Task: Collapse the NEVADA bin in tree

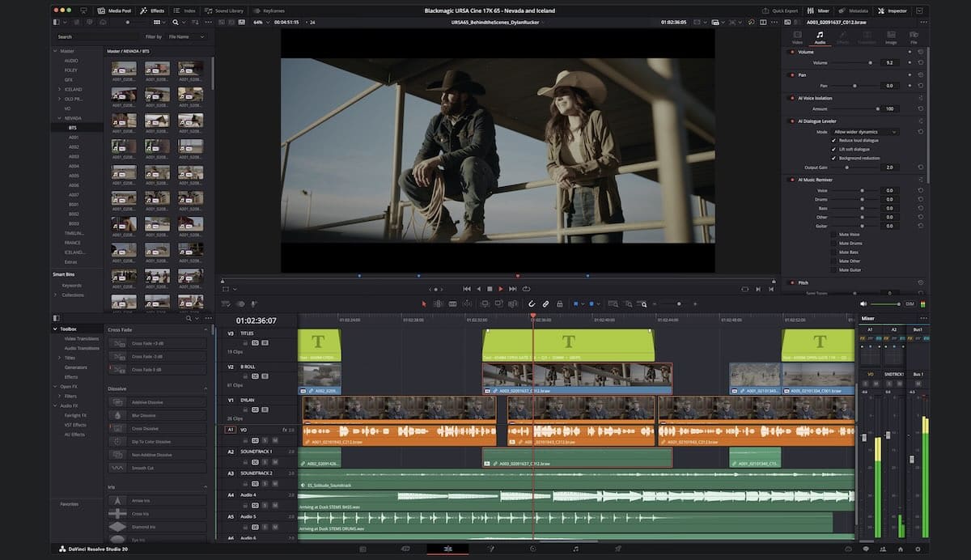Action: [58, 118]
